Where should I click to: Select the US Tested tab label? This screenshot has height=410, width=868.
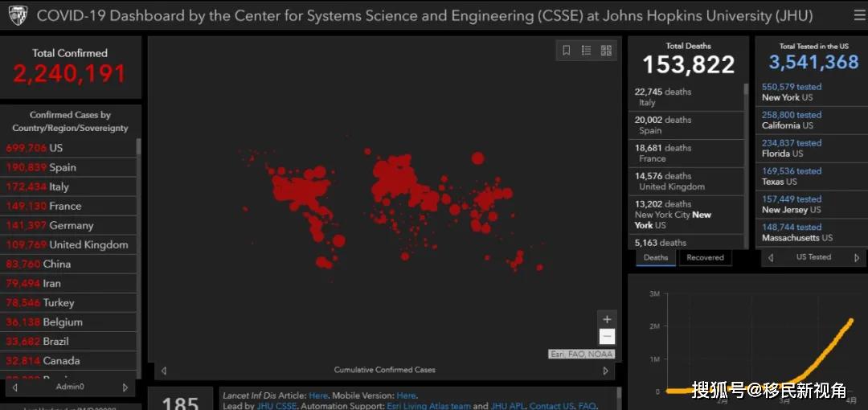click(x=813, y=257)
